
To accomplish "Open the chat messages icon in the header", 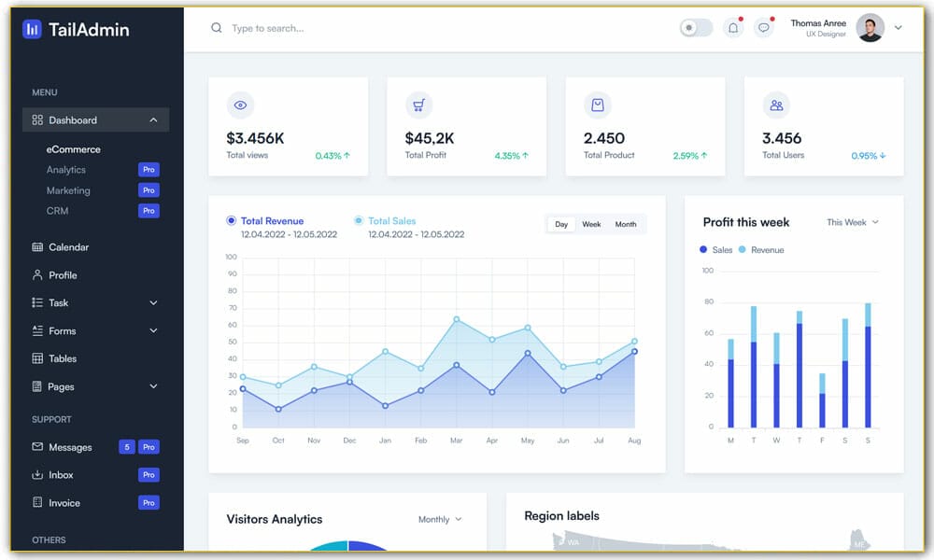I will [763, 26].
